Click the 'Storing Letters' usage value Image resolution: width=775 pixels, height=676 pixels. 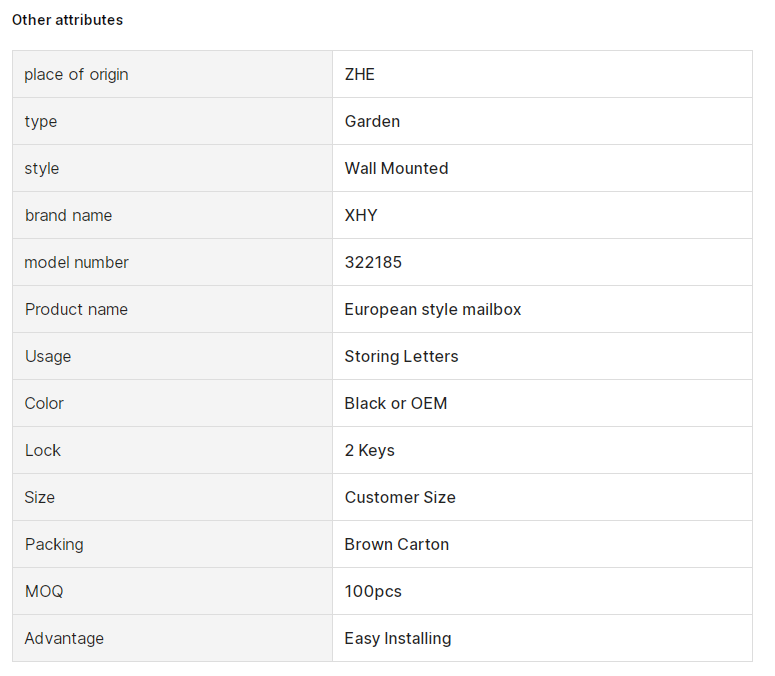(401, 356)
